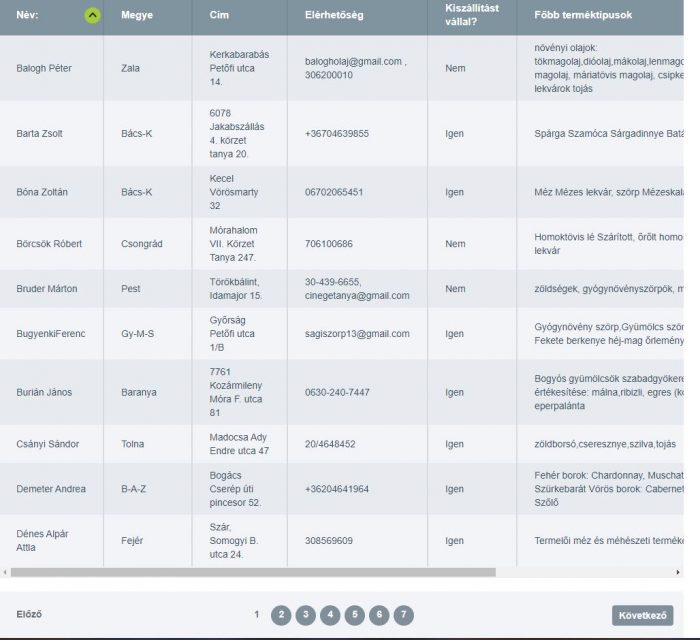Click current page number 1
700x640 pixels.
tap(257, 614)
